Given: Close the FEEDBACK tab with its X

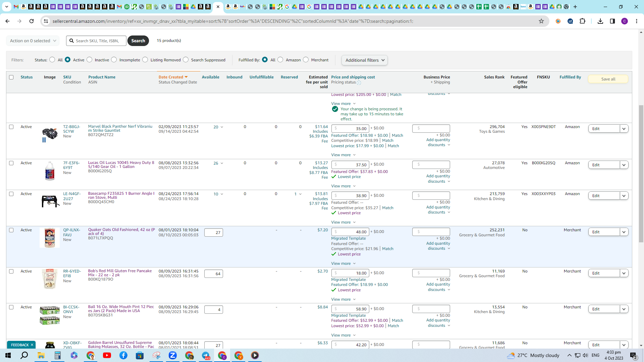Looking at the screenshot, I should [x=32, y=345].
